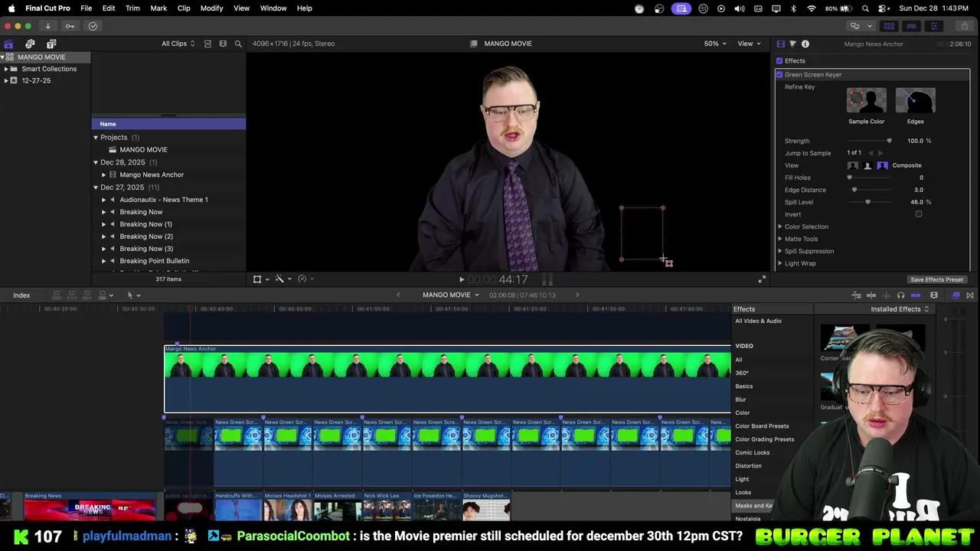This screenshot has height=551, width=980.
Task: Open the Window menu
Action: point(273,8)
